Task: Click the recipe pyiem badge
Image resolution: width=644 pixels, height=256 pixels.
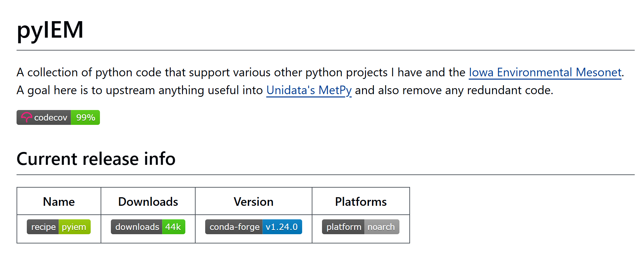Action: [x=59, y=227]
